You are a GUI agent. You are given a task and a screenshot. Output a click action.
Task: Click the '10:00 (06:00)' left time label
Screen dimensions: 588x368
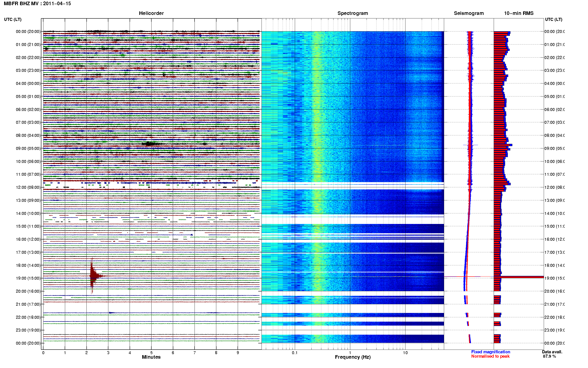coord(28,161)
